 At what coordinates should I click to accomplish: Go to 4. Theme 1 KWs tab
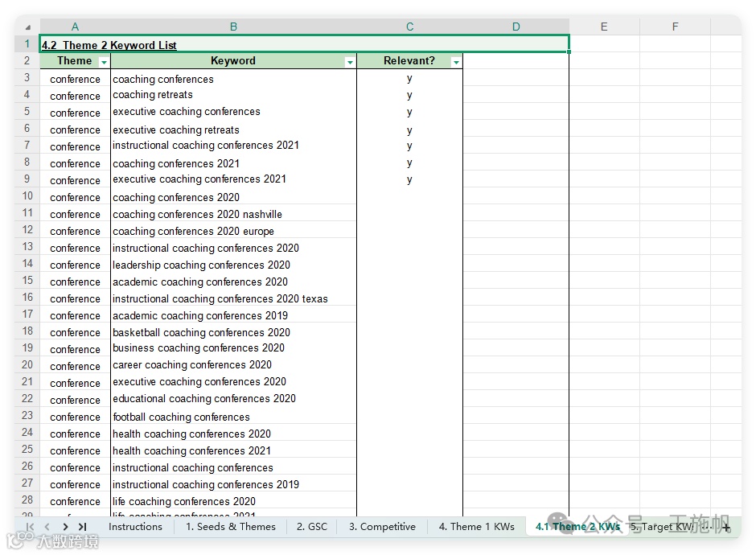coord(476,527)
